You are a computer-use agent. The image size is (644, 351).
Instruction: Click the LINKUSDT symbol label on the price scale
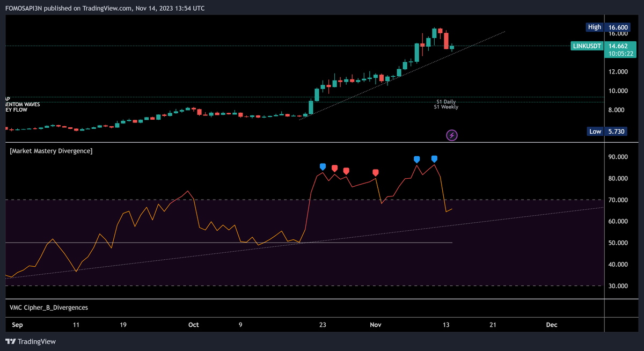click(x=587, y=46)
